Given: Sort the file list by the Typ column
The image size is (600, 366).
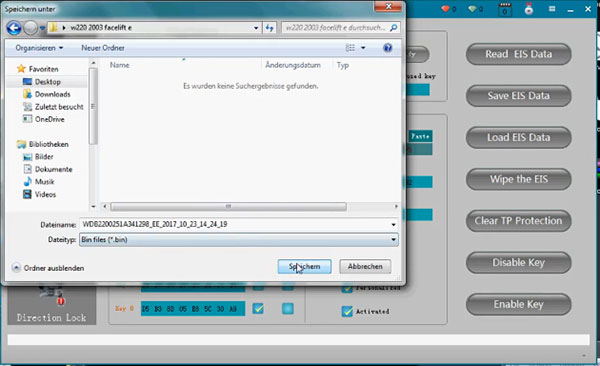Looking at the screenshot, I should coord(342,65).
